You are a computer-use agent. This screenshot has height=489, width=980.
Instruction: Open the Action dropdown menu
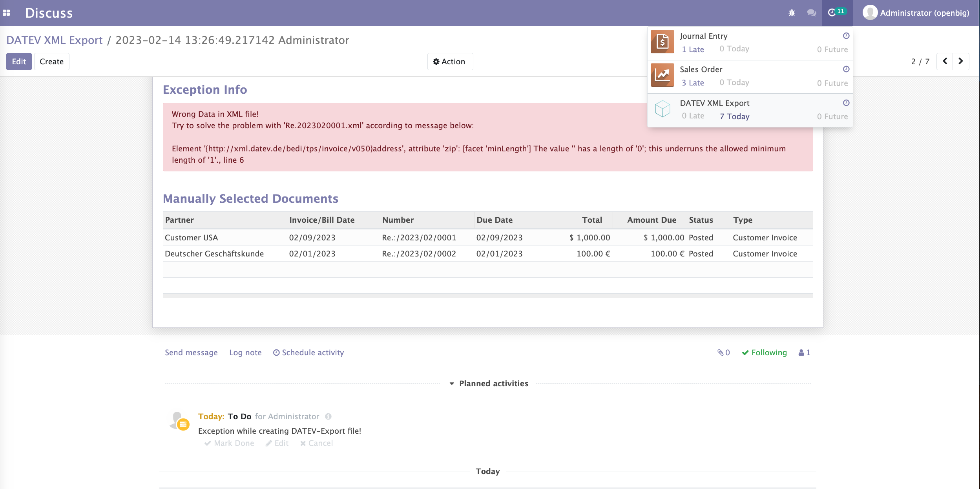click(450, 62)
